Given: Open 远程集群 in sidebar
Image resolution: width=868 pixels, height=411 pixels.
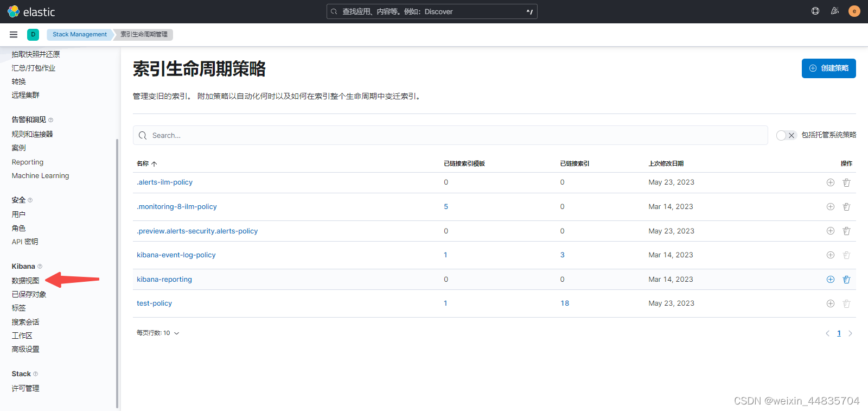Looking at the screenshot, I should click(25, 95).
